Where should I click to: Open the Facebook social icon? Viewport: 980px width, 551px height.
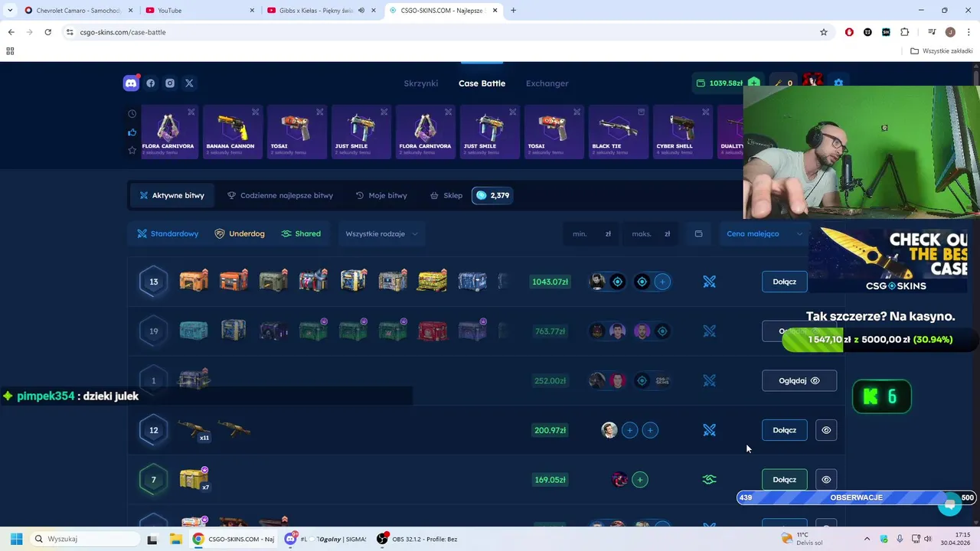(x=151, y=83)
